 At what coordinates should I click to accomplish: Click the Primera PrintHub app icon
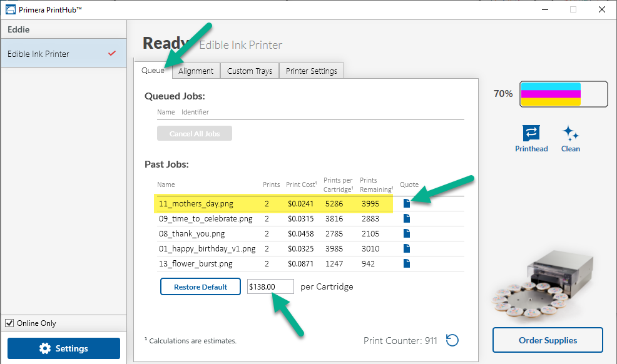(x=10, y=9)
